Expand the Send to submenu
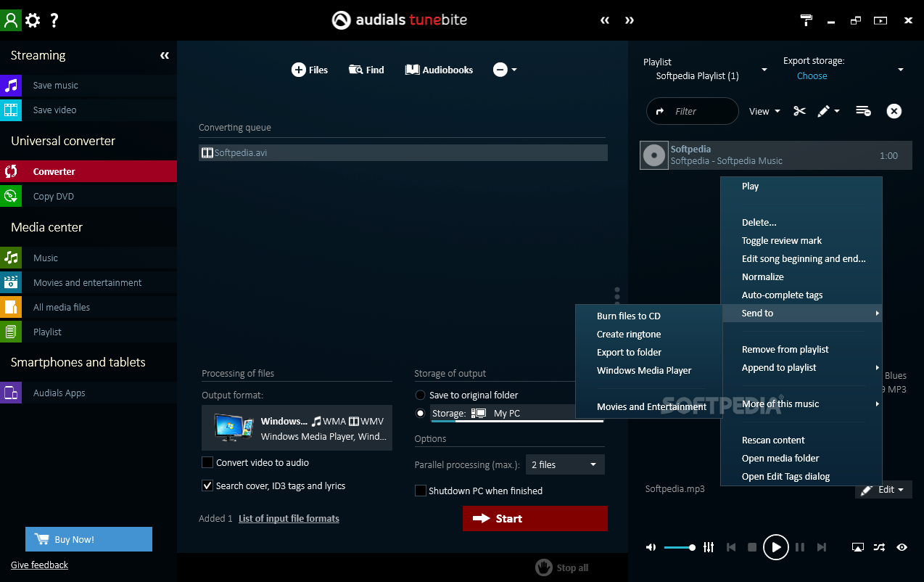924x582 pixels. pyautogui.click(x=801, y=313)
